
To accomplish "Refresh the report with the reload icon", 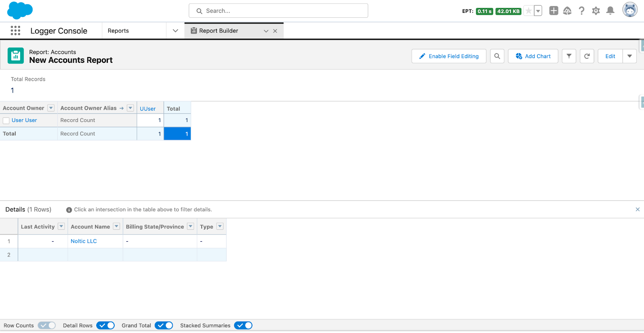I will coord(587,56).
